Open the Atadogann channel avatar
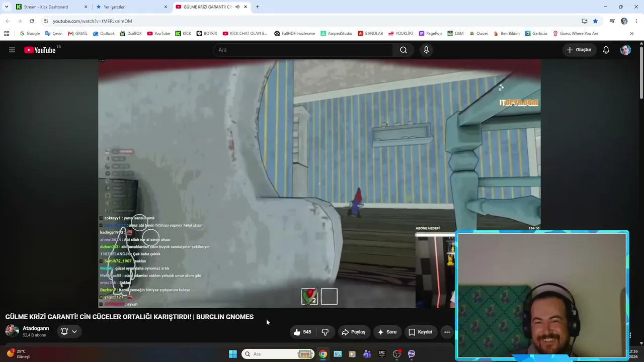644x362 pixels. [x=12, y=331]
